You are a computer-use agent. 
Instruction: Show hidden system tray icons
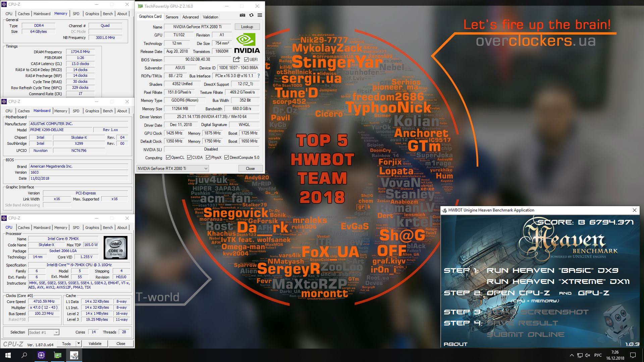pos(572,355)
